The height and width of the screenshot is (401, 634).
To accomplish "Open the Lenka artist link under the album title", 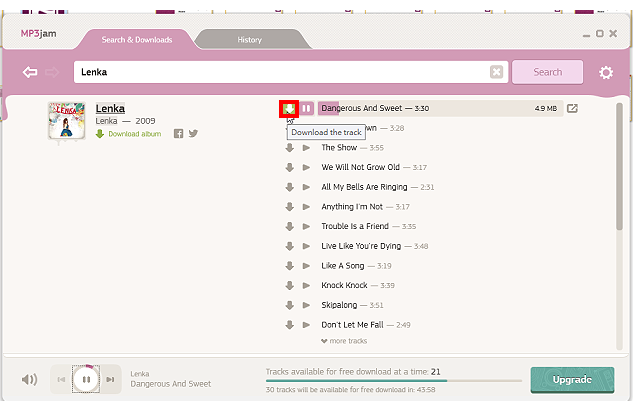I will (106, 121).
